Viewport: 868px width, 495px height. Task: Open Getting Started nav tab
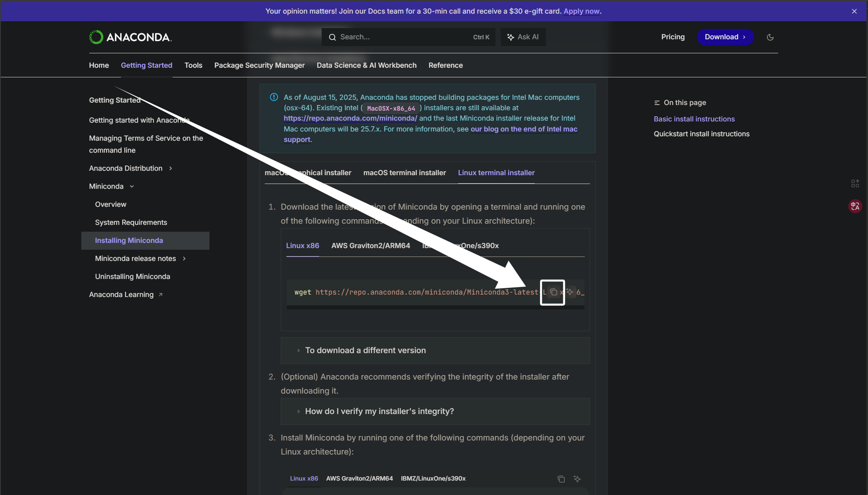[147, 65]
